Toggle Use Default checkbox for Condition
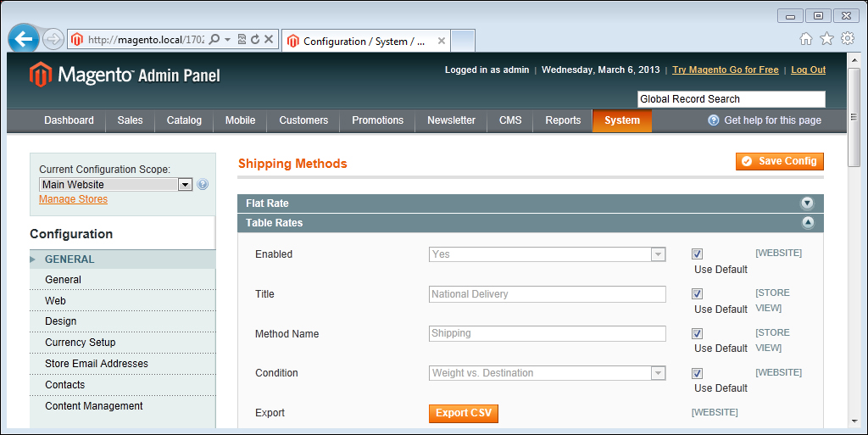Screen dimensions: 868x435 point(697,373)
